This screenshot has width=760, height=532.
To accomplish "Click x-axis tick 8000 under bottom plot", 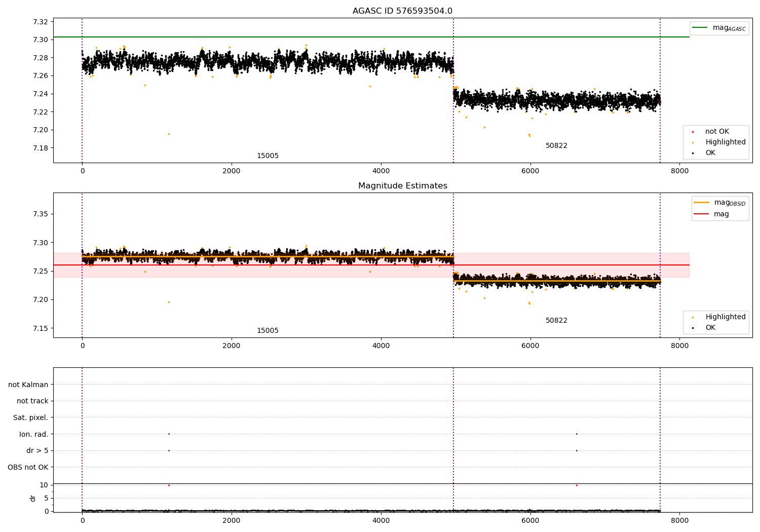I will (679, 520).
